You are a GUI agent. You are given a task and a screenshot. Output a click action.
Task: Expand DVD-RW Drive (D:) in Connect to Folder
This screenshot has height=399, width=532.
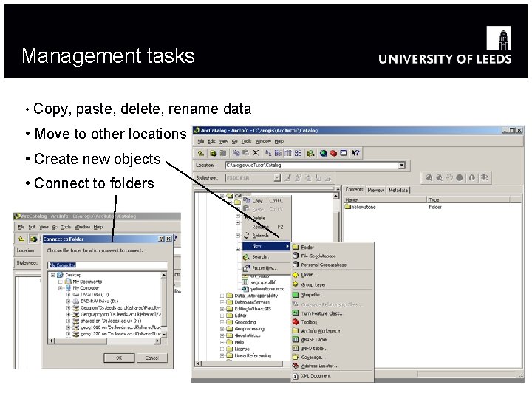click(68, 301)
